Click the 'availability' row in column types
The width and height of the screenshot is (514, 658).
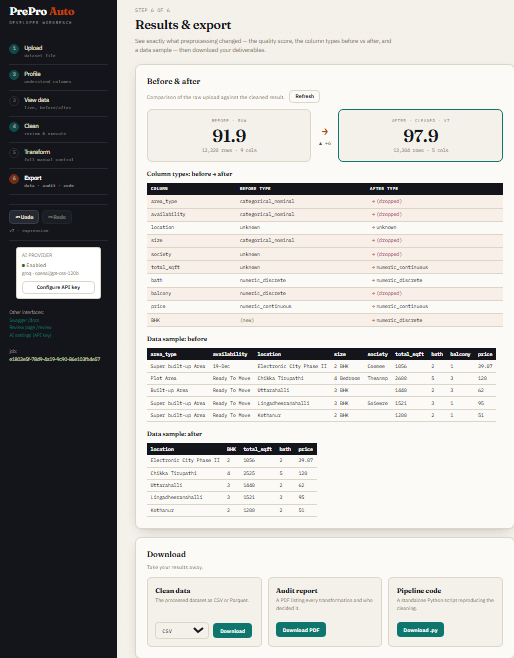325,214
